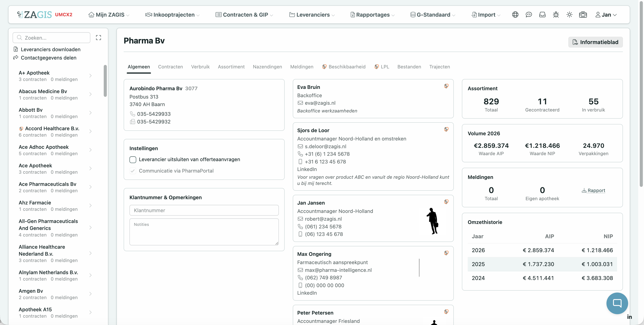Open the Inkooptrajecten dropdown menu
Image resolution: width=644 pixels, height=325 pixels.
172,15
